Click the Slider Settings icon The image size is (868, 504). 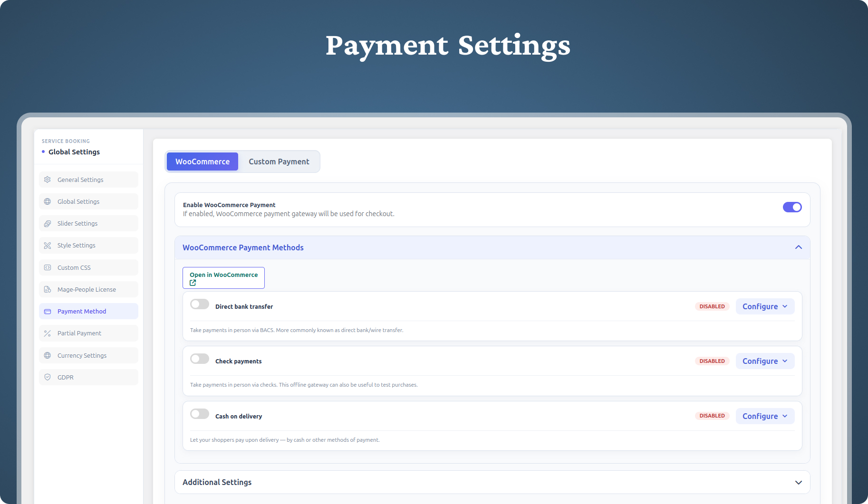(x=48, y=223)
